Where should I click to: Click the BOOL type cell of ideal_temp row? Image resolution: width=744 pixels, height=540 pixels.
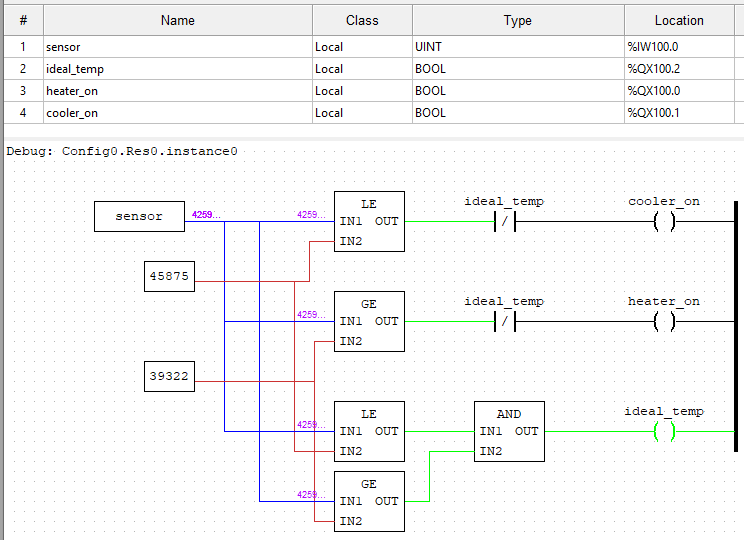[518, 69]
